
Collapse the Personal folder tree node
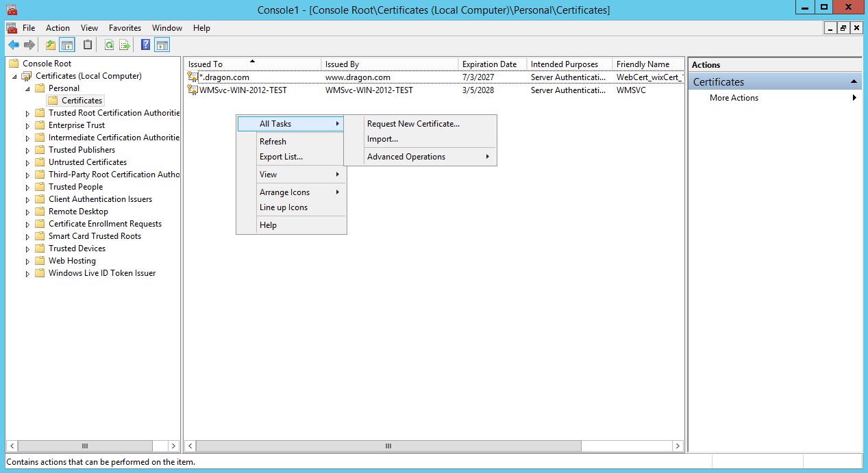28,88
